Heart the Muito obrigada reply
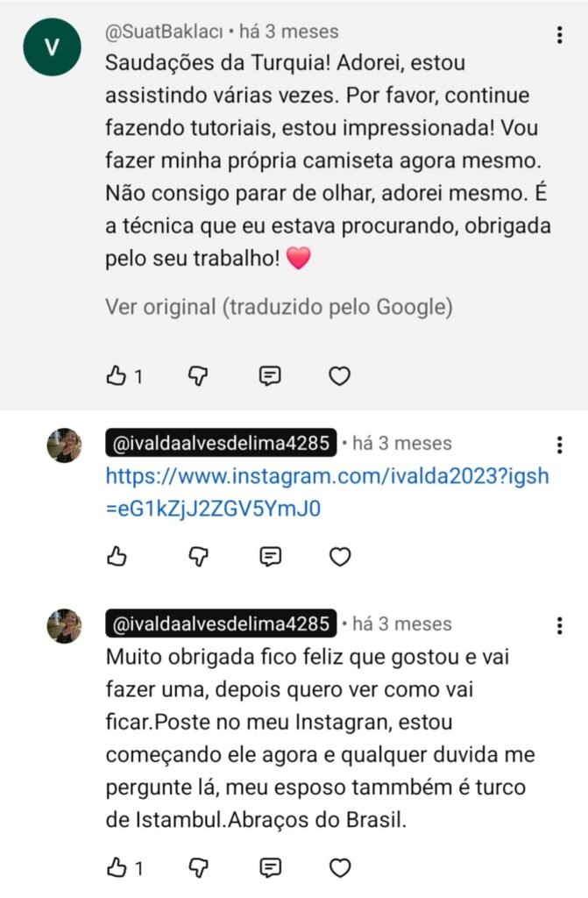The width and height of the screenshot is (588, 898). click(339, 868)
